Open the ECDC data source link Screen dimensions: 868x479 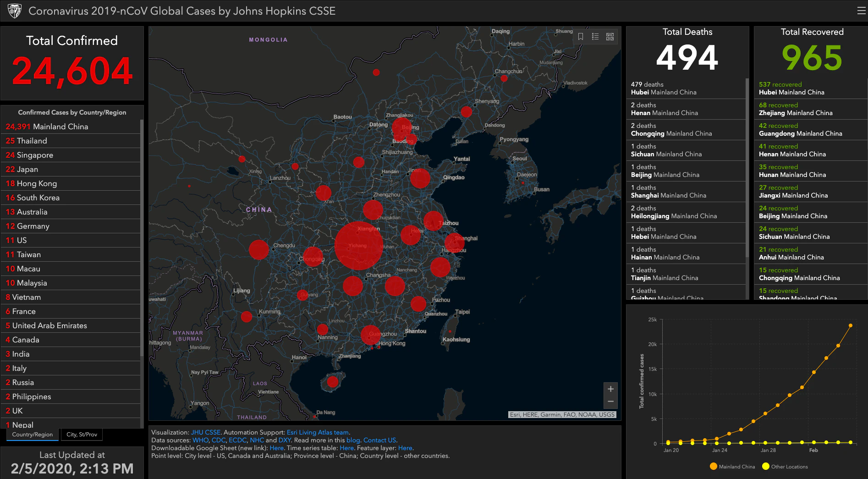pyautogui.click(x=237, y=440)
